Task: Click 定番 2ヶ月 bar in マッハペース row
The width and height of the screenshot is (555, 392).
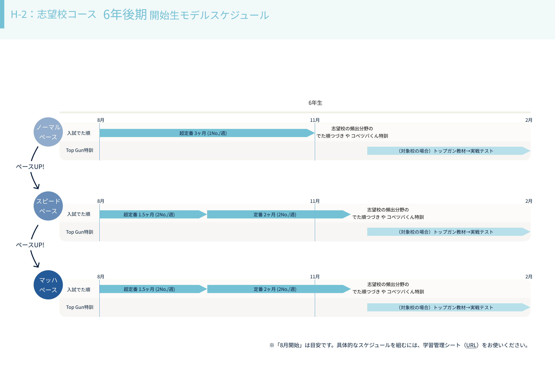Action: click(x=275, y=289)
